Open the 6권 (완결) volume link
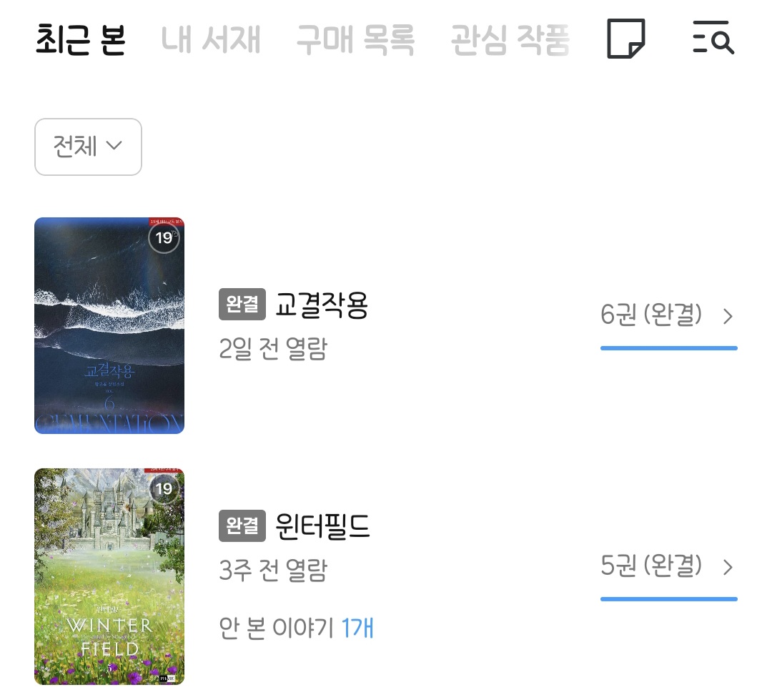 pyautogui.click(x=651, y=315)
